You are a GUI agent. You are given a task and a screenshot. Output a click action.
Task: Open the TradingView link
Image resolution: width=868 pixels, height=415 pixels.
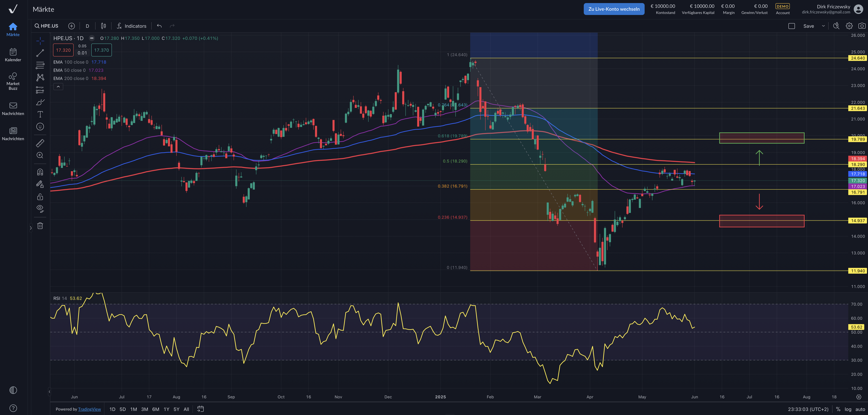tap(89, 409)
